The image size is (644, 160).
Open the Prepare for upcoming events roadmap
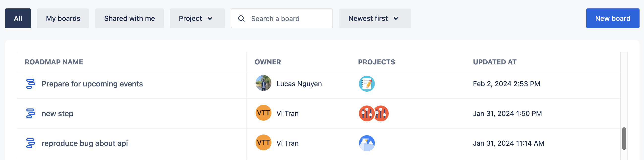(x=92, y=84)
